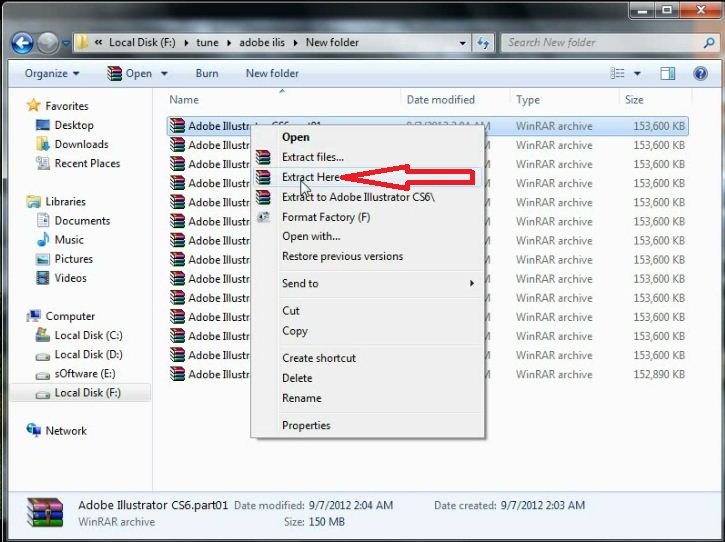Click the search magnifier icon

pyautogui.click(x=709, y=43)
